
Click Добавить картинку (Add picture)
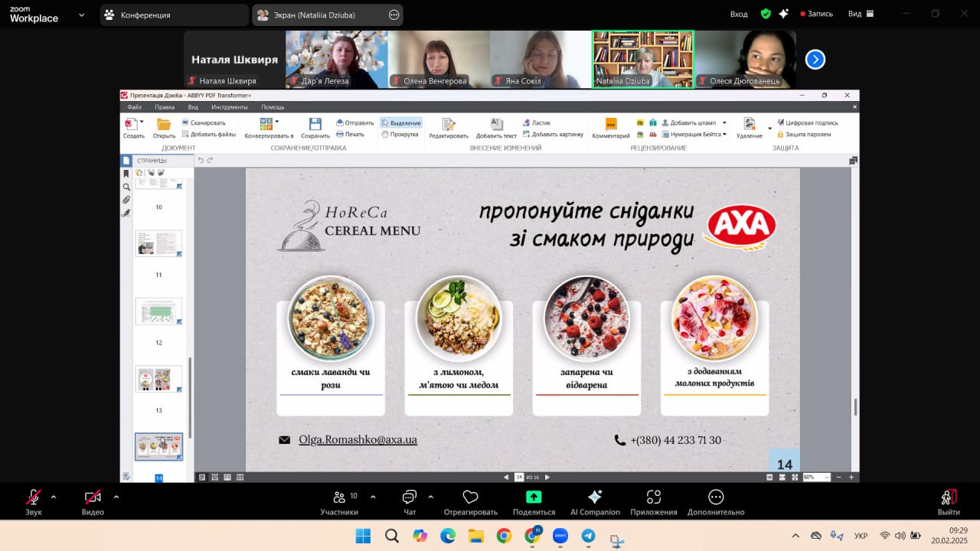click(553, 134)
